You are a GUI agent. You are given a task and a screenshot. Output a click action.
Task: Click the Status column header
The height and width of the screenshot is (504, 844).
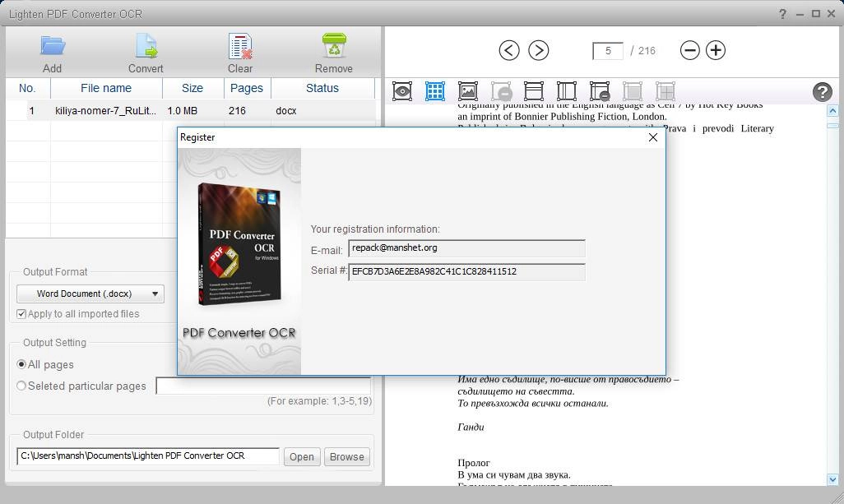click(x=322, y=88)
